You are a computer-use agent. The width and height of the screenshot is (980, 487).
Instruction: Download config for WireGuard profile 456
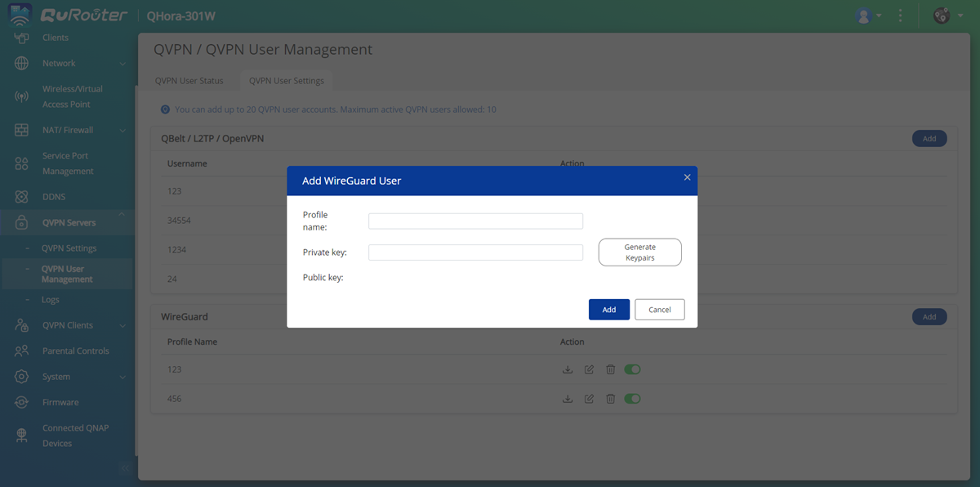point(568,400)
